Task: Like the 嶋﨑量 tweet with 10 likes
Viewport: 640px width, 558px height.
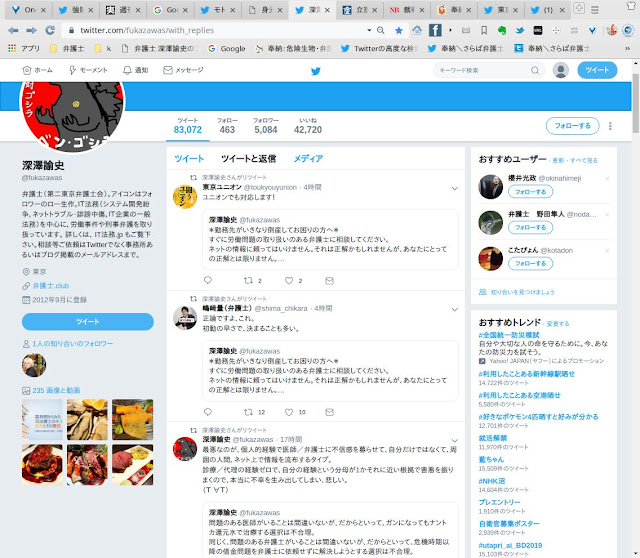Action: (x=289, y=412)
